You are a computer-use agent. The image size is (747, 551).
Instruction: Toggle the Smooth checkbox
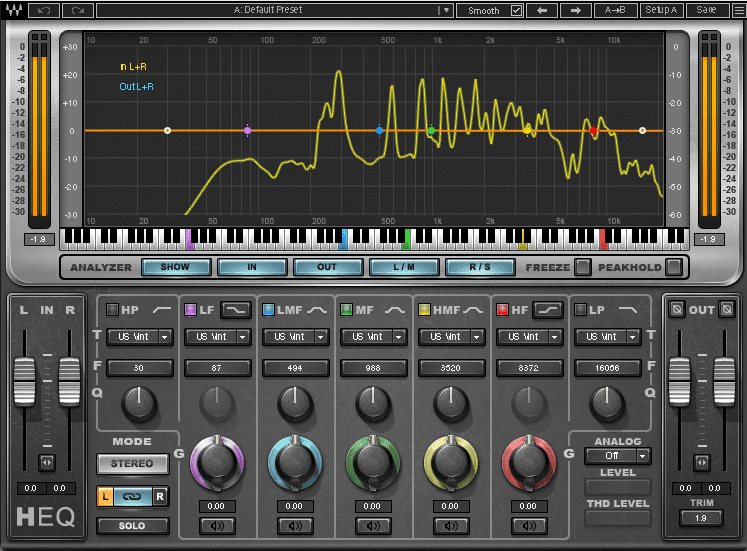516,10
